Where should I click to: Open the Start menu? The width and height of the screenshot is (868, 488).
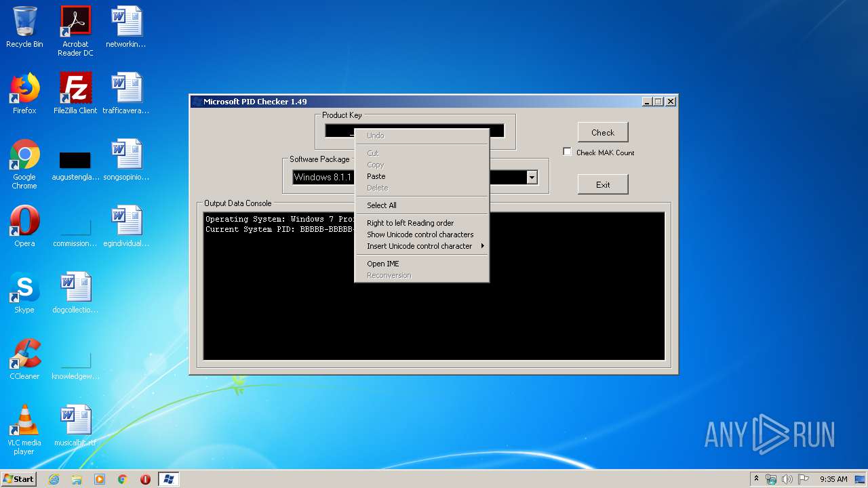point(19,479)
